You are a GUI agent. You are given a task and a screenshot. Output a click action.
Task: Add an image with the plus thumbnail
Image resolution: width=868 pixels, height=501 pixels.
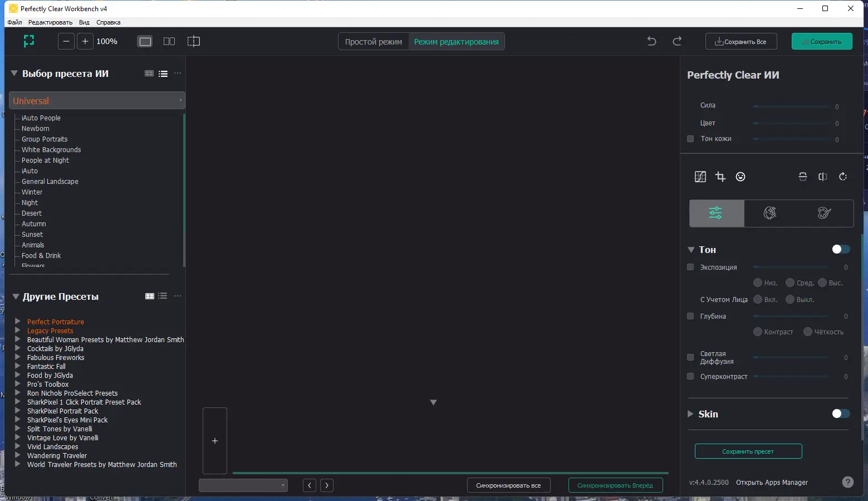[215, 441]
